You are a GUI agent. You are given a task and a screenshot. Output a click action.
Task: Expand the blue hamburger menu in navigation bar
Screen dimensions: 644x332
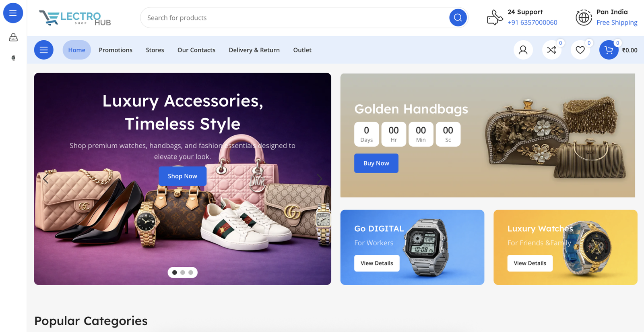[x=44, y=50]
